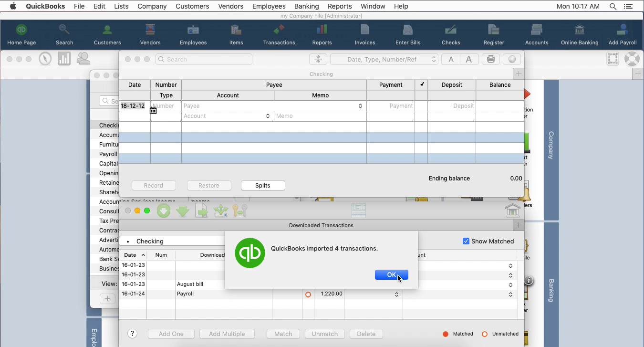This screenshot has width=644, height=347.
Task: Click the round gray button in register toolbar
Action: (512, 59)
